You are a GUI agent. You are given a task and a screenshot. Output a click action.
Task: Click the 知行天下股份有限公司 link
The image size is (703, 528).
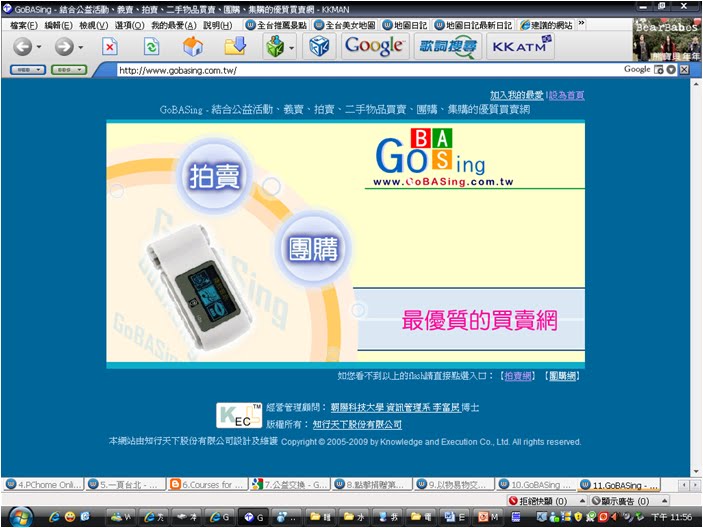[357, 424]
